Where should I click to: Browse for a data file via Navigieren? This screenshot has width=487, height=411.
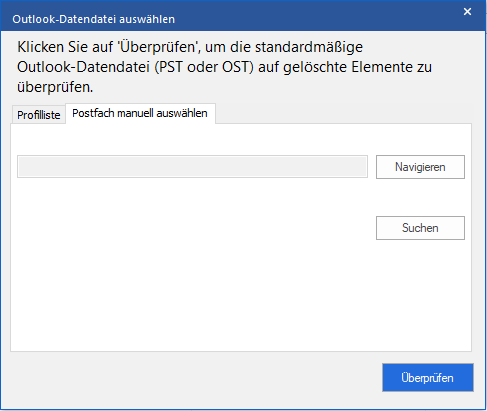tap(420, 167)
